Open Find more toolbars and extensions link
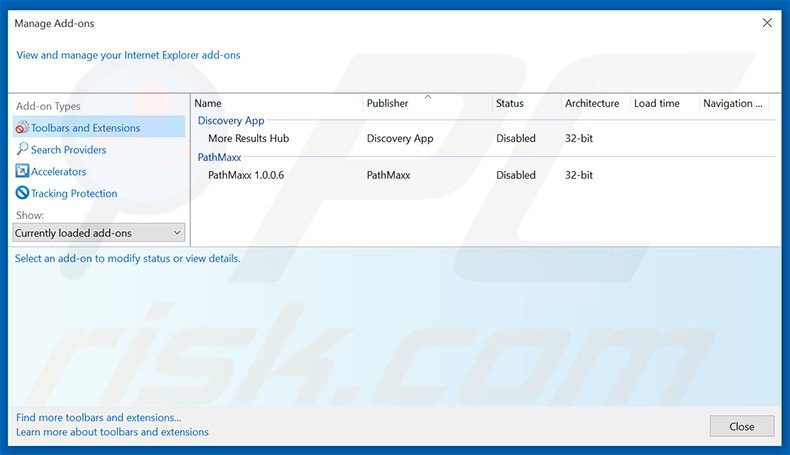 pyautogui.click(x=99, y=417)
